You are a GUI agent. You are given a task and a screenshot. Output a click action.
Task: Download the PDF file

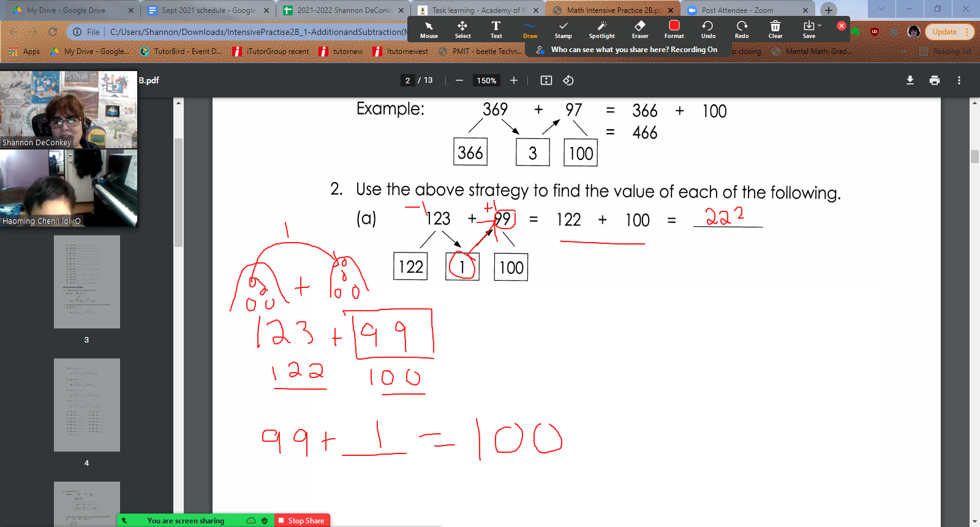[910, 80]
